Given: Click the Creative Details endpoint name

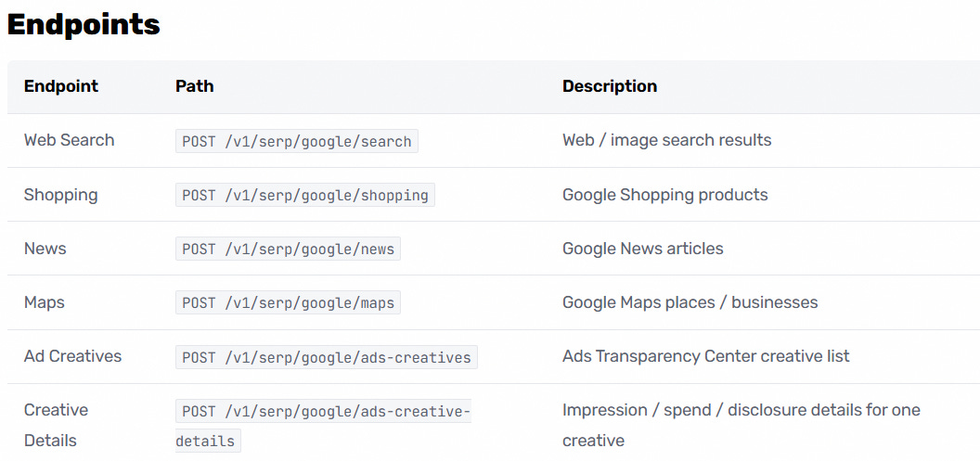Looking at the screenshot, I should (57, 426).
